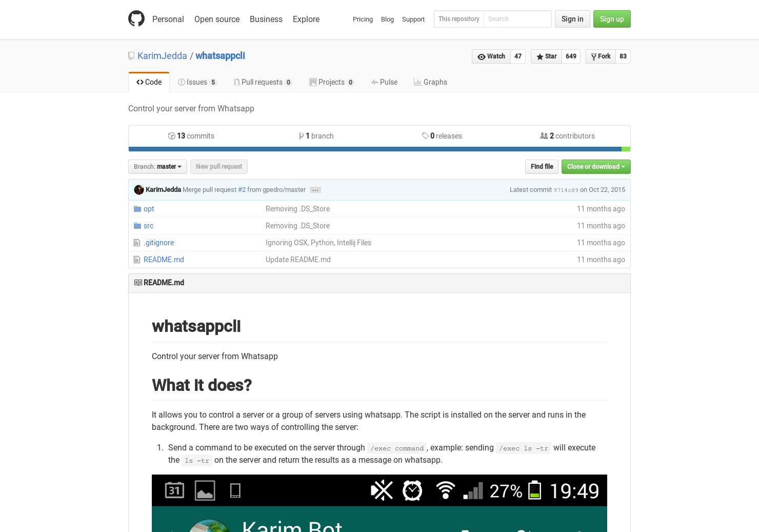View the 2 contributors list

point(568,136)
